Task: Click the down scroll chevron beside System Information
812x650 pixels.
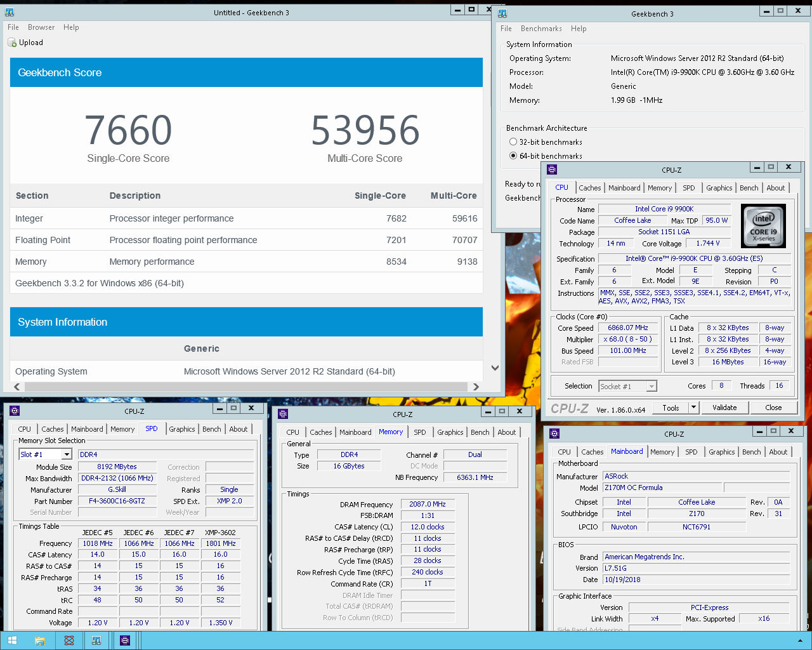Action: [x=495, y=368]
